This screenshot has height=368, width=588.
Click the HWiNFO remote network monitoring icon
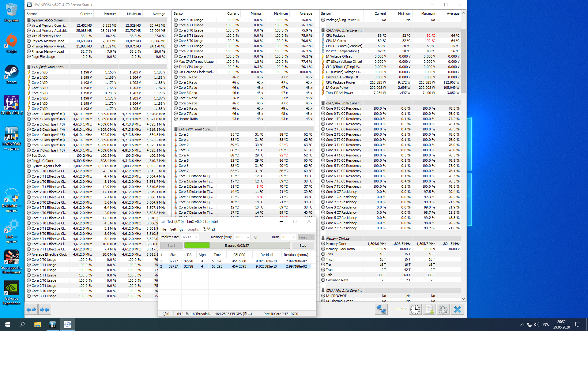381,310
